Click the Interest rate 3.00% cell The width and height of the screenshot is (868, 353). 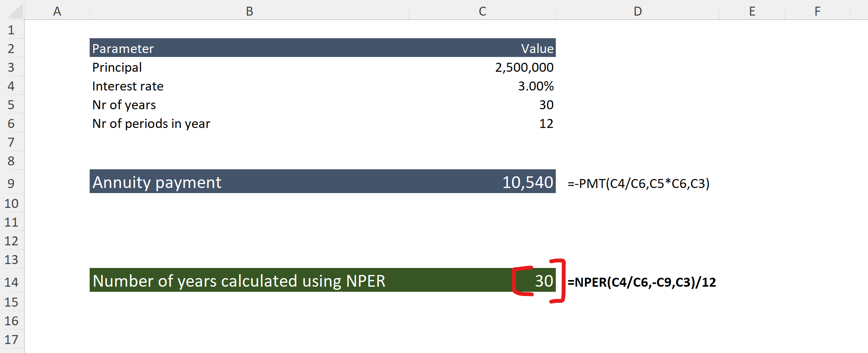pos(535,86)
